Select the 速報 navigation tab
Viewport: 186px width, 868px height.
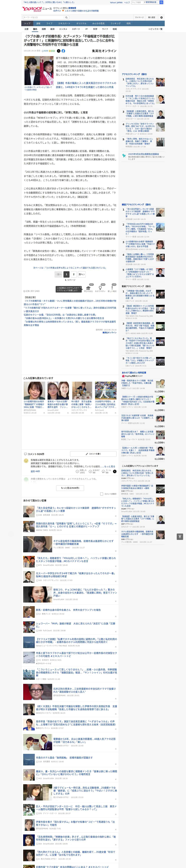tap(38, 24)
